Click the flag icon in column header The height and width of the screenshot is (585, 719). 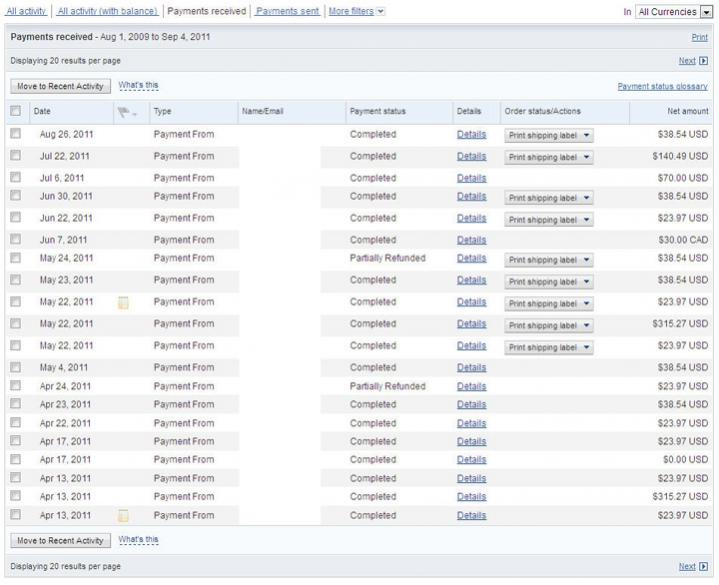(124, 112)
